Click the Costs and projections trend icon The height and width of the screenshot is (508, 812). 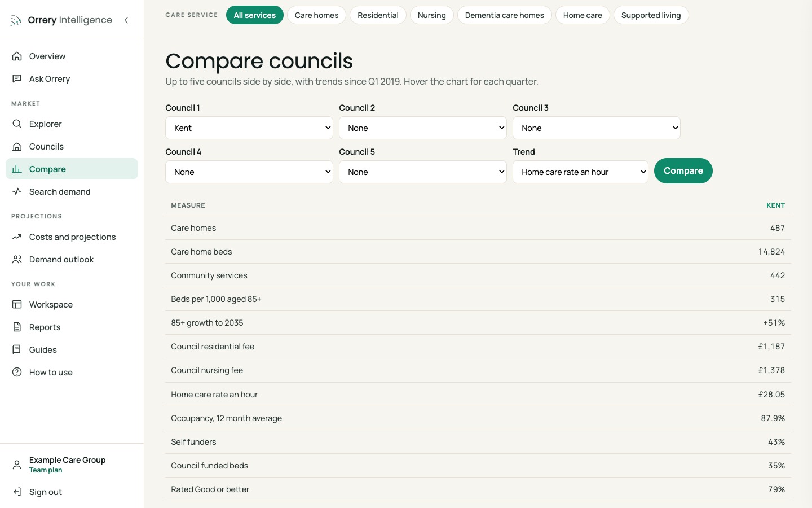point(17,237)
